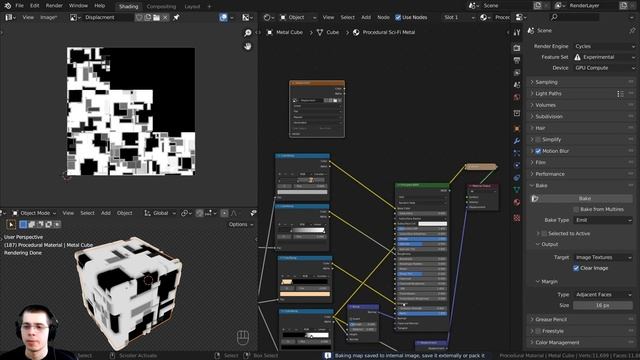
Task: Switch to the Compositing workspace tab
Action: pyautogui.click(x=161, y=7)
